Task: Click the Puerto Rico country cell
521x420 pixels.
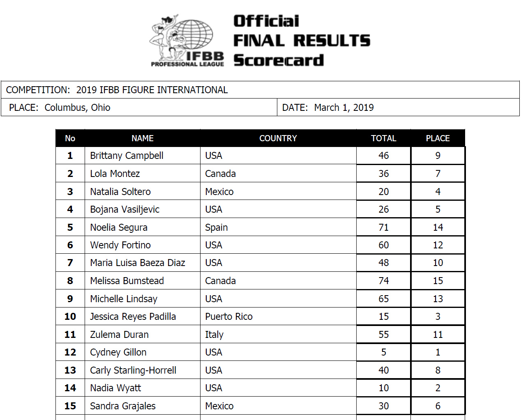Action: pyautogui.click(x=229, y=317)
